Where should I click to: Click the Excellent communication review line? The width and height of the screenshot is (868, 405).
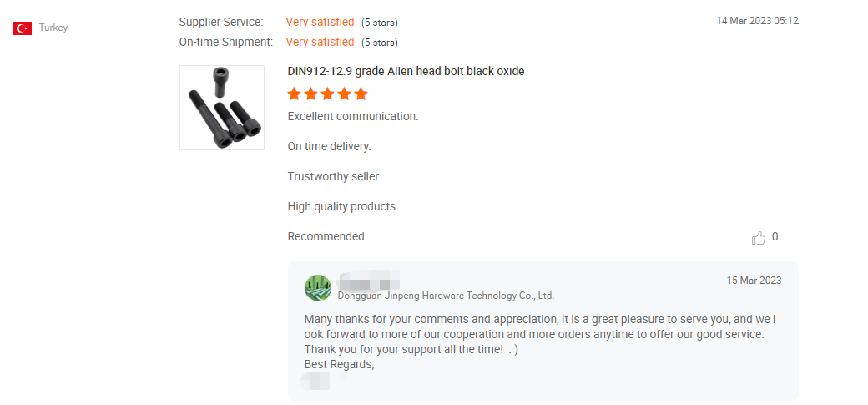pos(352,117)
